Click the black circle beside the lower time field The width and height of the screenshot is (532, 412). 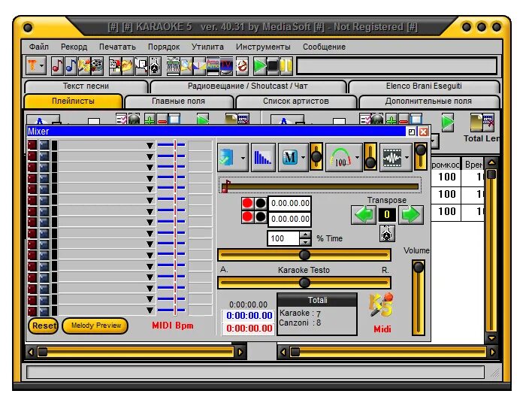pyautogui.click(x=261, y=217)
